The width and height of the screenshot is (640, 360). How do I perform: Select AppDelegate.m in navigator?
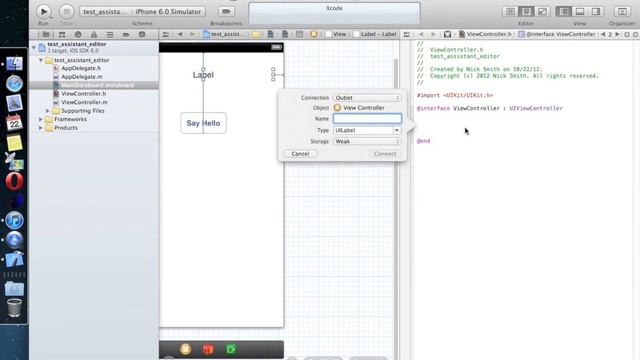82,77
